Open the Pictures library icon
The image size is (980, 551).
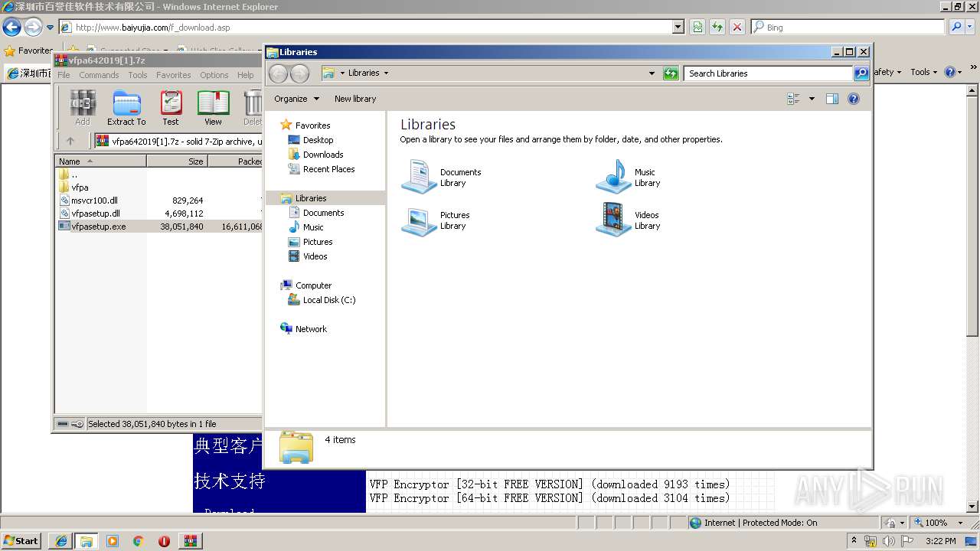(419, 220)
